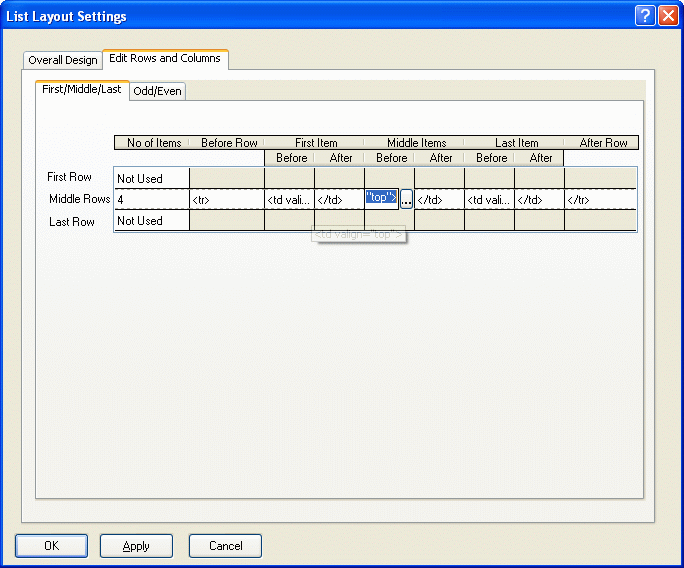
Task: Click First Row 'Not Used' cell
Action: (x=151, y=179)
